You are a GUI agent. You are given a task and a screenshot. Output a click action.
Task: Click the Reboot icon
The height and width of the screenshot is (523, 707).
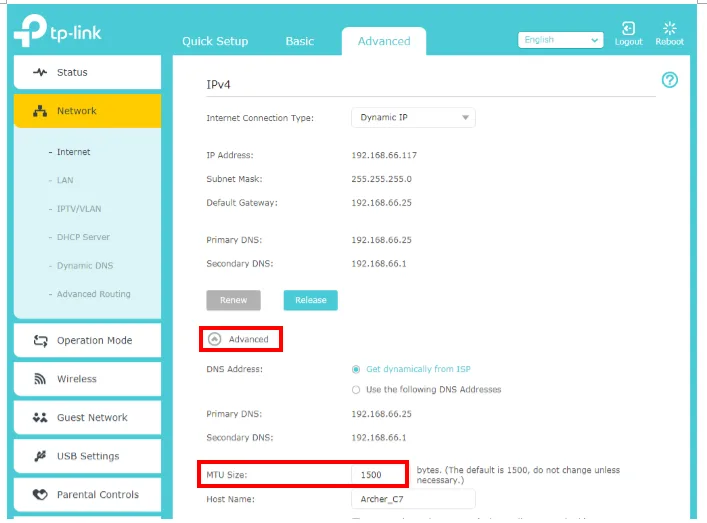point(670,28)
